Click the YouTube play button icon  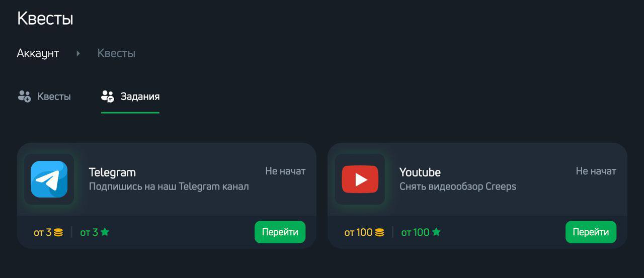tap(360, 179)
